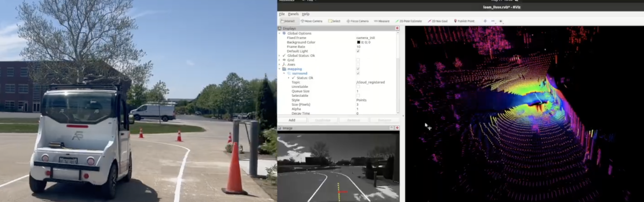Open the Panels menu
The width and height of the screenshot is (644, 202).
293,14
